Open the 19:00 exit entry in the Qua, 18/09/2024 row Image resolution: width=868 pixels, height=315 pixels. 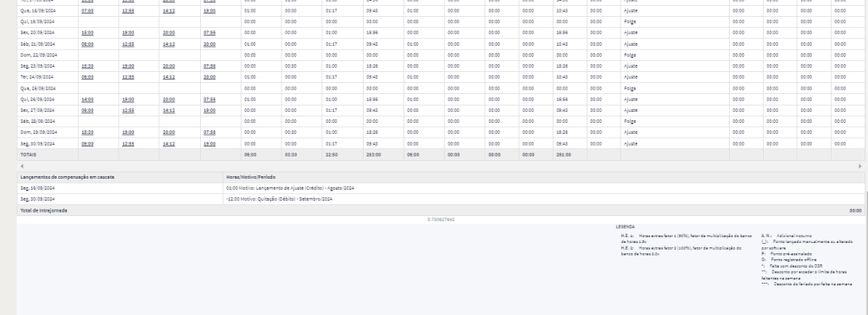(209, 10)
